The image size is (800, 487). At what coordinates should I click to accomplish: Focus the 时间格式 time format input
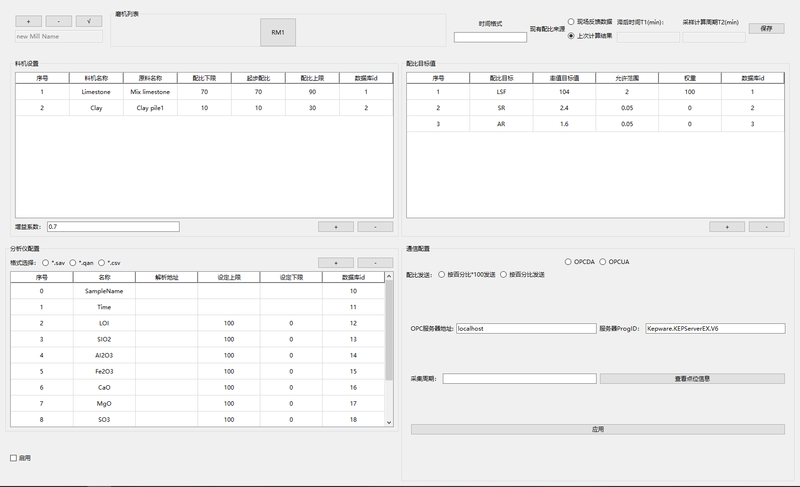point(490,37)
